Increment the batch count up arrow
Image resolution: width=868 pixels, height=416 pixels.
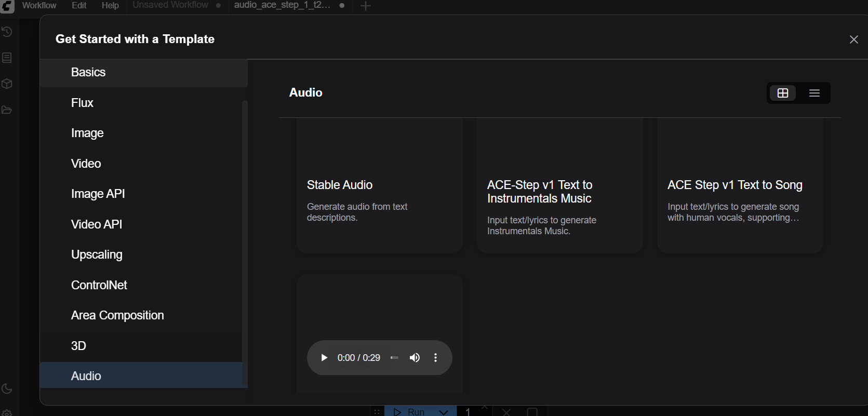pos(485,408)
